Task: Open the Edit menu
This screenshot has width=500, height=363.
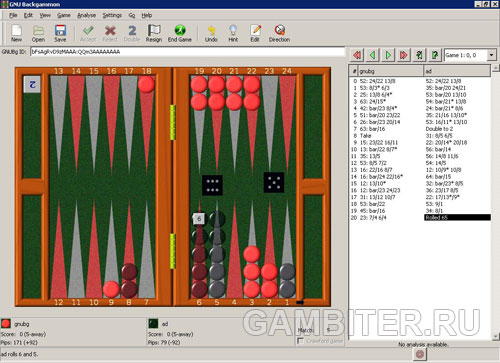Action: tap(28, 15)
